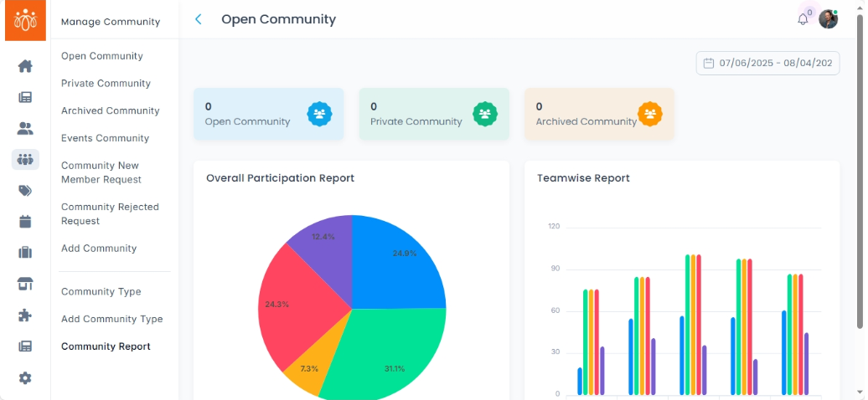Open the user profile avatar
This screenshot has height=400, width=868.
click(x=828, y=18)
